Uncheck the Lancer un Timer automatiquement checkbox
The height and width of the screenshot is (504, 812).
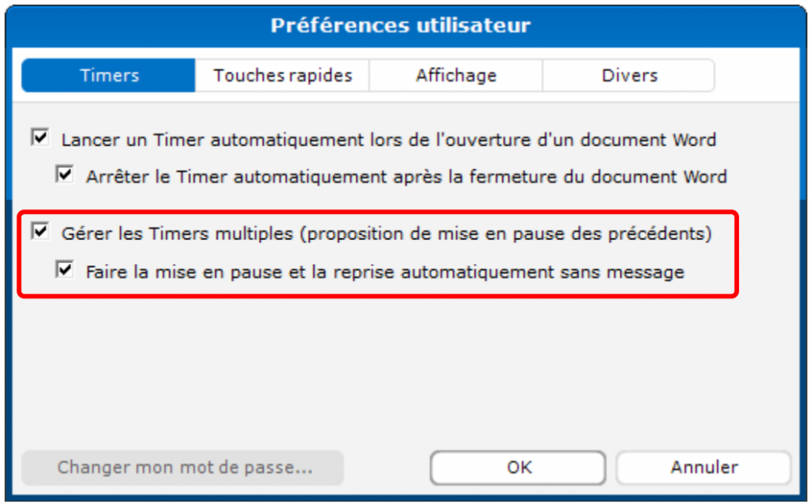pyautogui.click(x=40, y=139)
